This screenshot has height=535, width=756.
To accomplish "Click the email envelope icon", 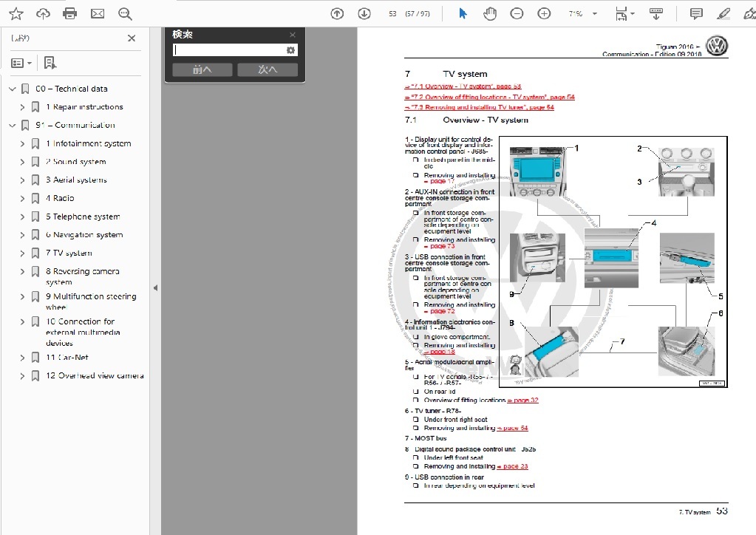I will click(x=98, y=13).
